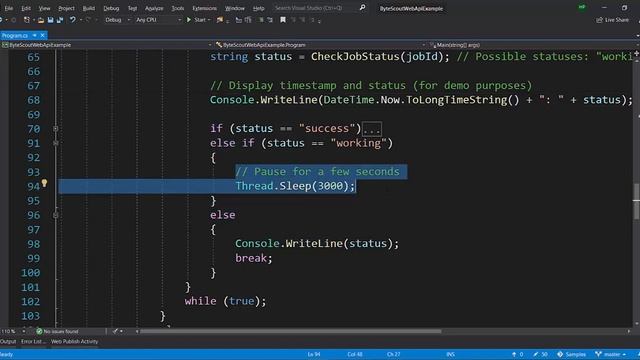Open the Help menu

coord(258,8)
